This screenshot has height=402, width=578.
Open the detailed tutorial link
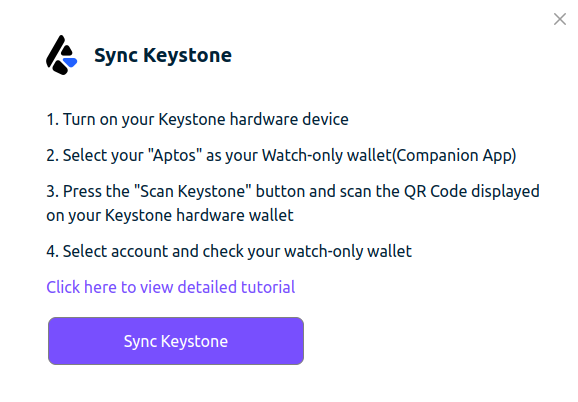(171, 287)
